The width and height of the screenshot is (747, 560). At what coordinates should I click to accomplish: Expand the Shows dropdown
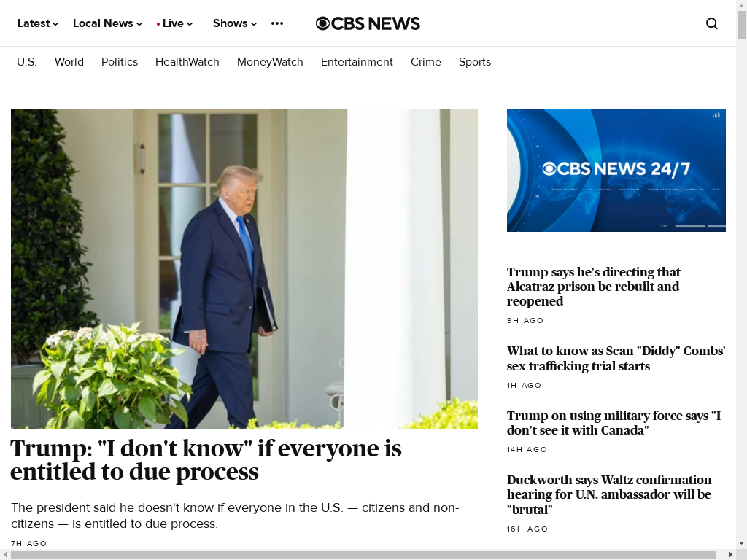pyautogui.click(x=234, y=23)
